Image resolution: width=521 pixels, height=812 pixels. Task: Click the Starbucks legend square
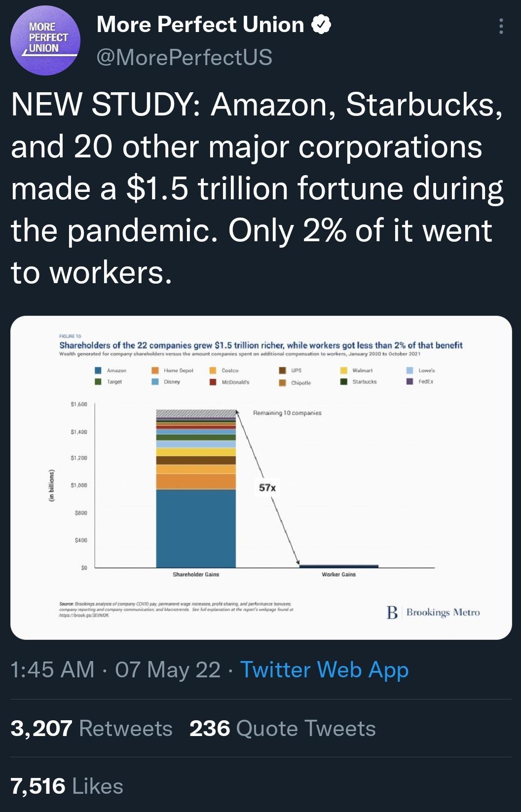[x=345, y=381]
